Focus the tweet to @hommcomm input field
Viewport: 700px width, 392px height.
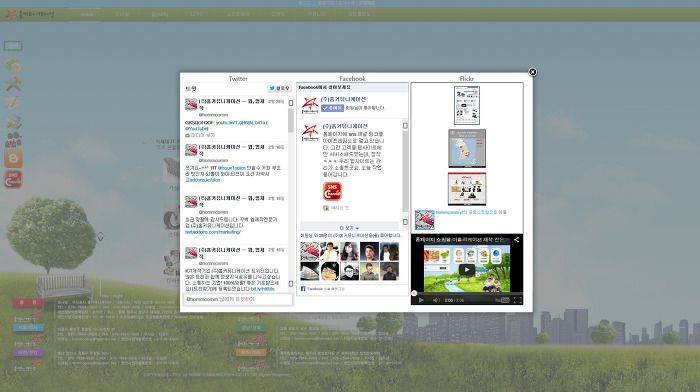[x=238, y=299]
